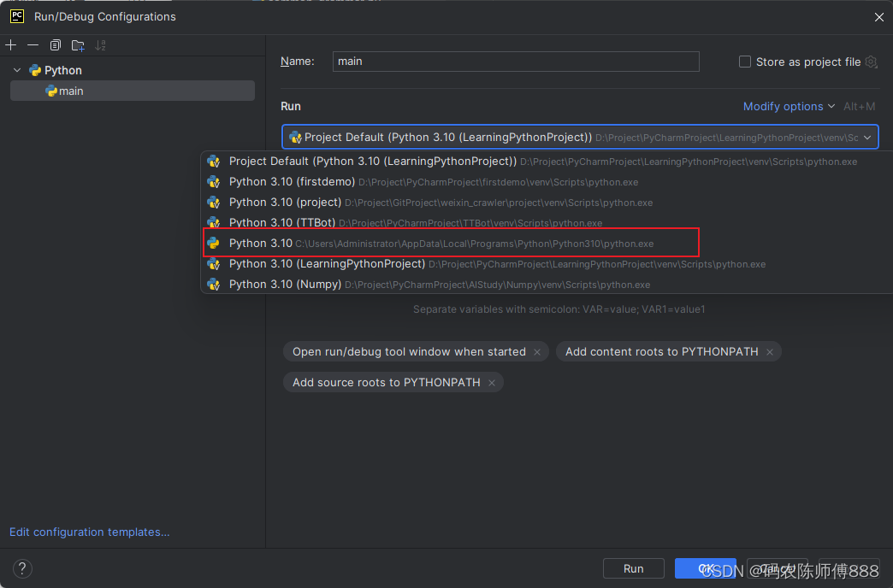Choose Python 3.10 (LearningPythonProject) venv interpreter
This screenshot has height=588, width=893.
point(547,263)
